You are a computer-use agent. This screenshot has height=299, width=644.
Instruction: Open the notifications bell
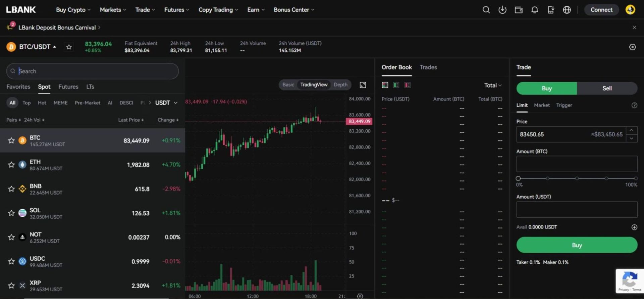[535, 10]
